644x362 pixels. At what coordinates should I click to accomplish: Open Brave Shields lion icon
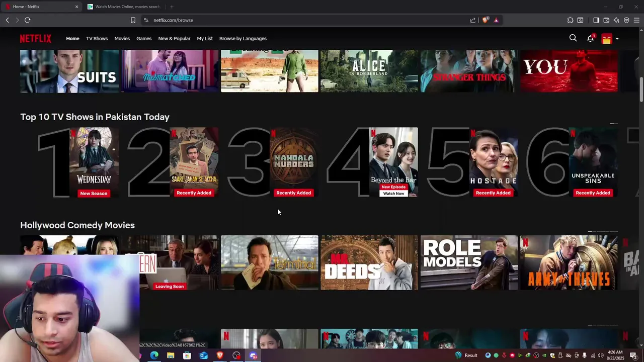pyautogui.click(x=485, y=20)
